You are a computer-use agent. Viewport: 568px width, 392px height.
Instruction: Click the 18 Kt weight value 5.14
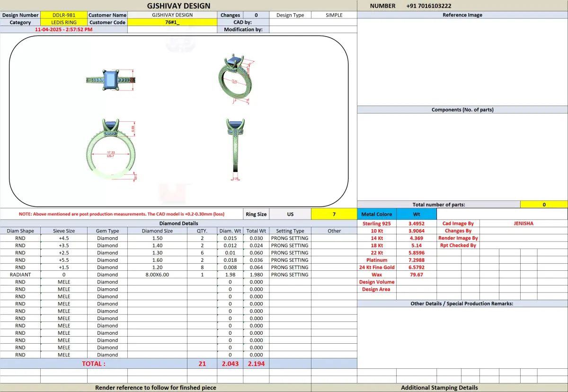(x=417, y=245)
